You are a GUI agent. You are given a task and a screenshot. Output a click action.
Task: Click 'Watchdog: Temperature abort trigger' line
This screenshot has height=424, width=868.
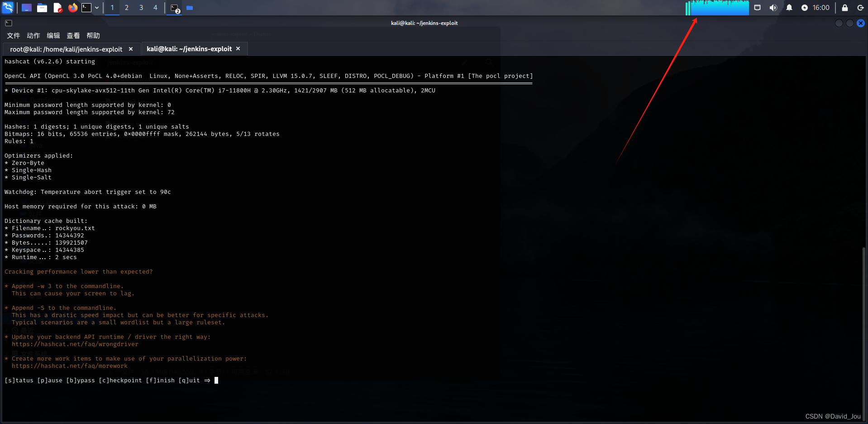click(x=88, y=192)
